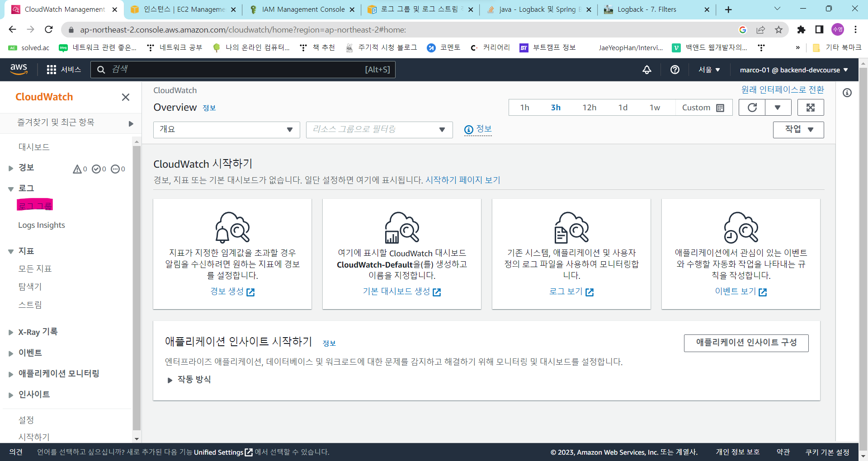Image resolution: width=868 pixels, height=461 pixels.
Task: Switch to the EC2 Management browser tab
Action: [183, 9]
